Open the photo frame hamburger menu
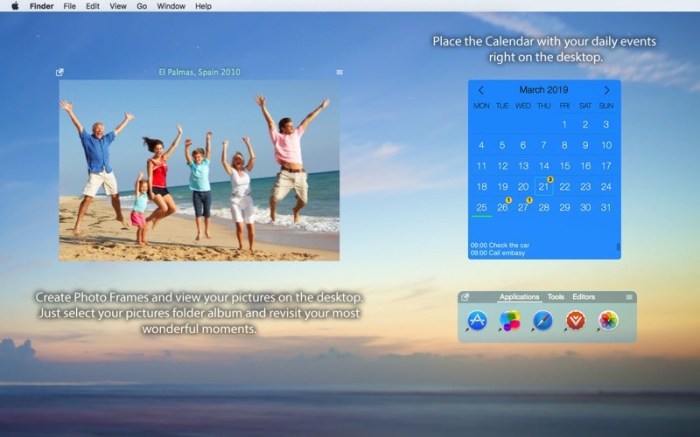 tap(339, 72)
